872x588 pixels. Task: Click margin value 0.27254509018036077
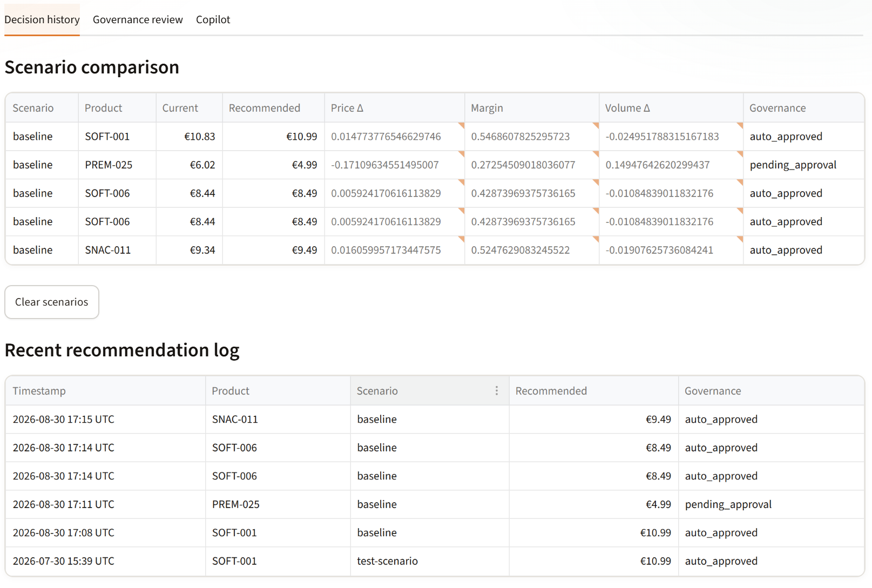(532, 165)
